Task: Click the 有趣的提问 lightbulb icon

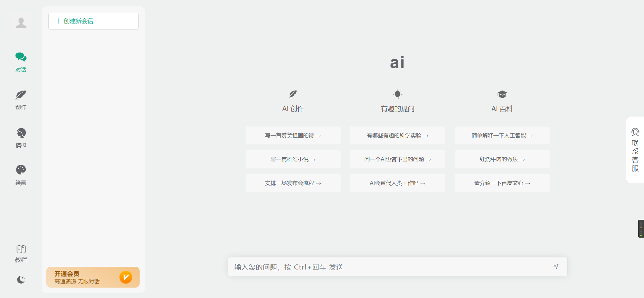Action: coord(398,94)
